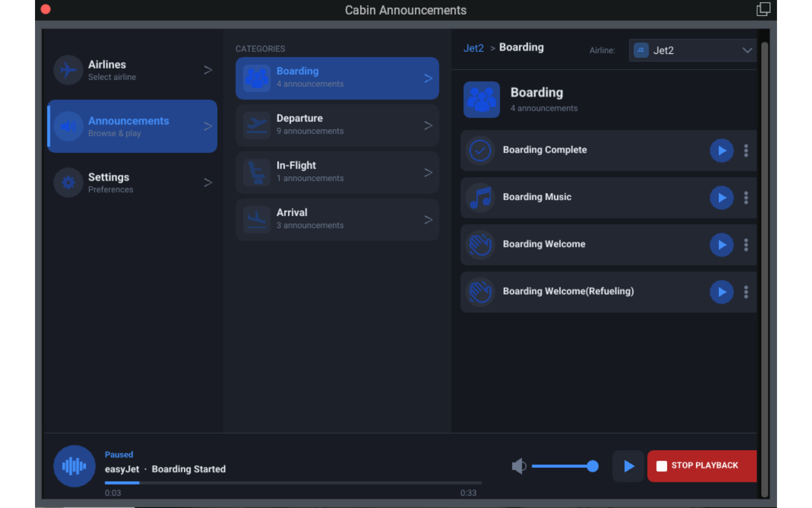
Task: Open more options for Boarding Music
Action: (x=746, y=198)
